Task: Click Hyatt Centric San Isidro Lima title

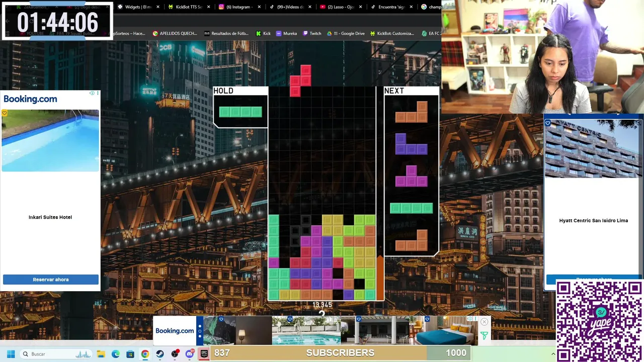Action: click(x=594, y=221)
